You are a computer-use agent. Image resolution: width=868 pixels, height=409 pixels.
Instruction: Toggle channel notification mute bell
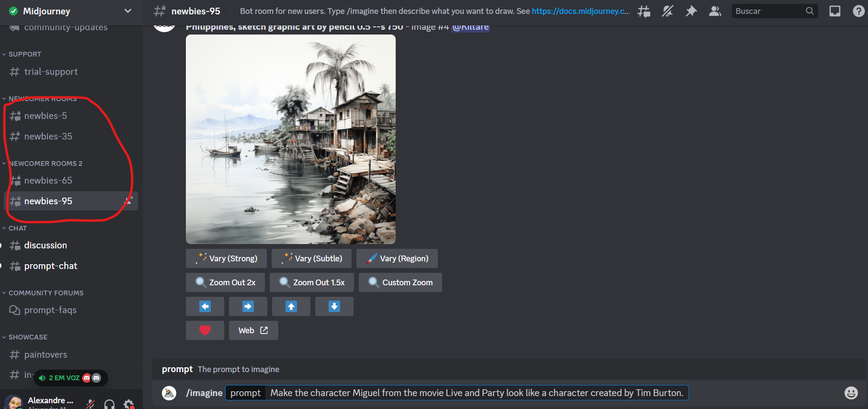coord(667,11)
